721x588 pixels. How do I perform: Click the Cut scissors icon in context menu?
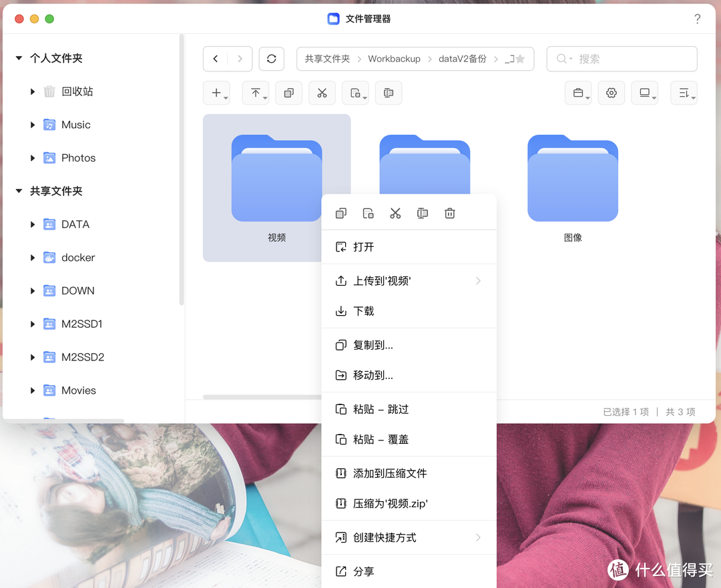point(395,213)
